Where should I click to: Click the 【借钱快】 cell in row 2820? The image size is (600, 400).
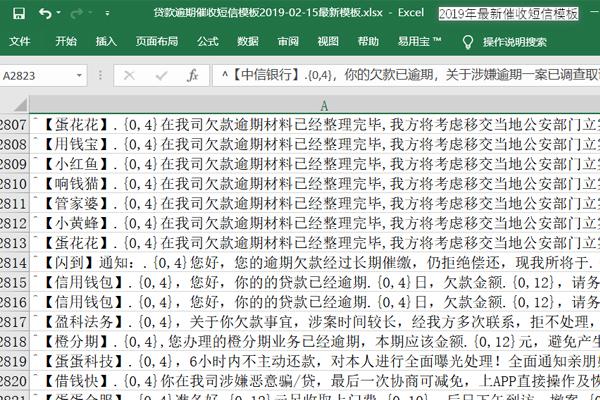pos(315,381)
